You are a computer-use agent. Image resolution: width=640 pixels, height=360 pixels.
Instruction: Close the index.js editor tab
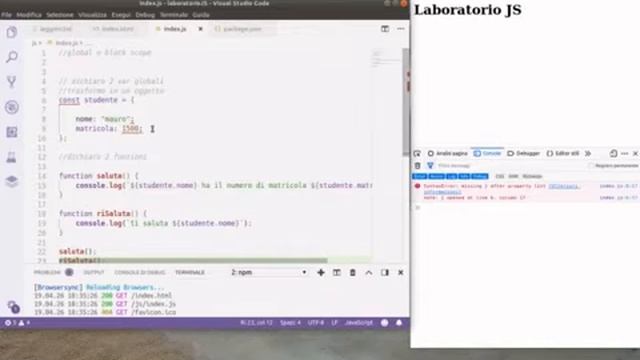(x=200, y=29)
